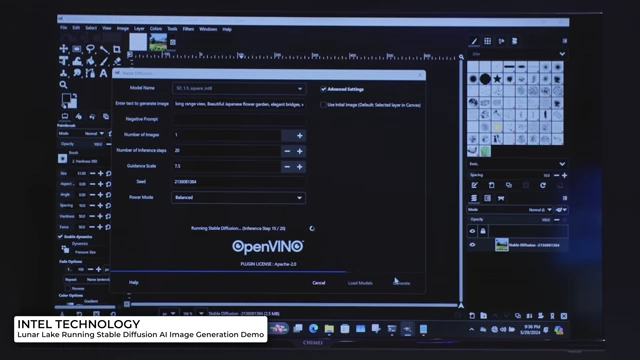Open the px unit dropdown in status bar
This screenshot has width=640, height=360.
tap(169, 313)
